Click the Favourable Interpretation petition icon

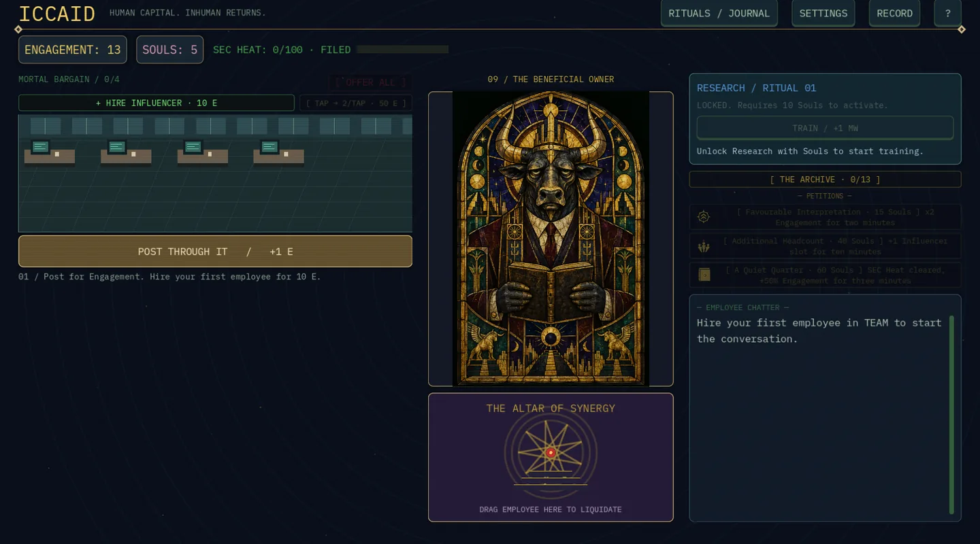click(704, 217)
